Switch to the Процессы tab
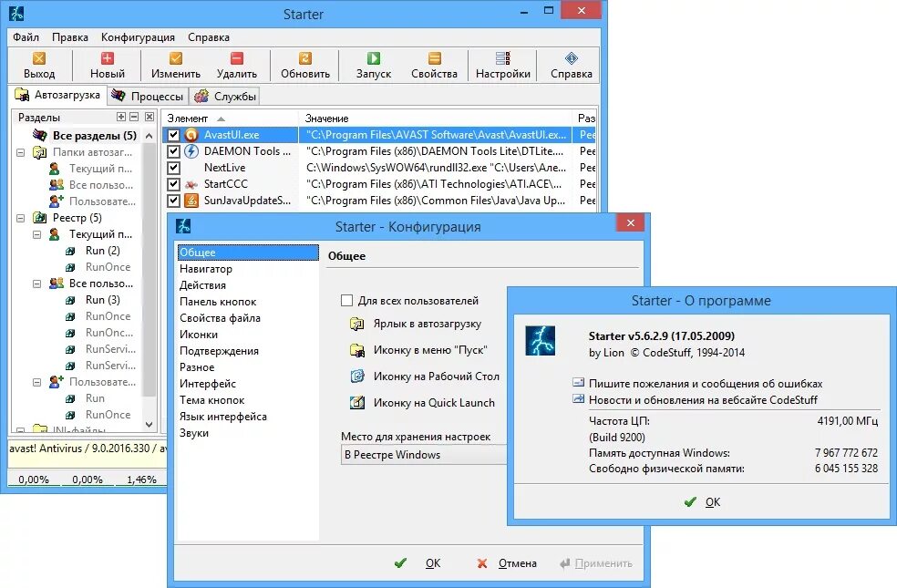 [149, 96]
